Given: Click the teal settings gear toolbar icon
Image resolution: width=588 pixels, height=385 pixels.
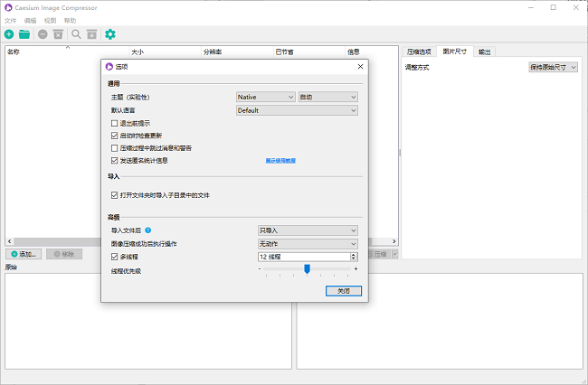Looking at the screenshot, I should point(109,34).
